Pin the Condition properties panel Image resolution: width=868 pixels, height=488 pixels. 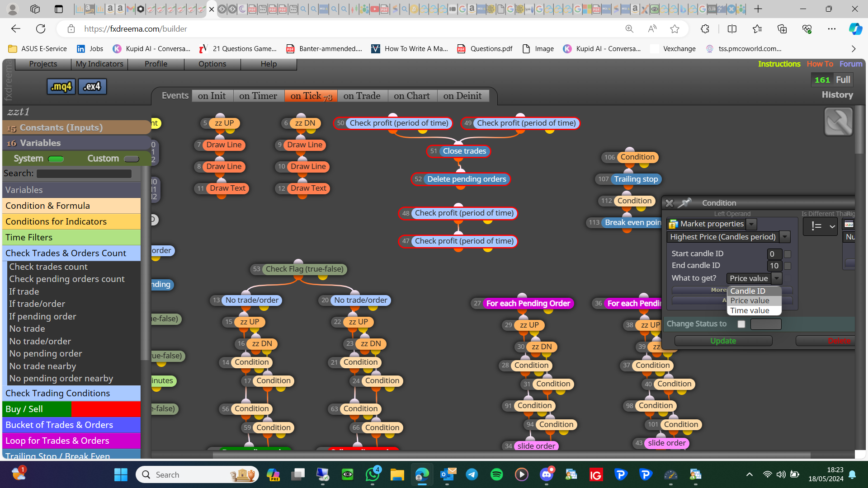(x=684, y=203)
